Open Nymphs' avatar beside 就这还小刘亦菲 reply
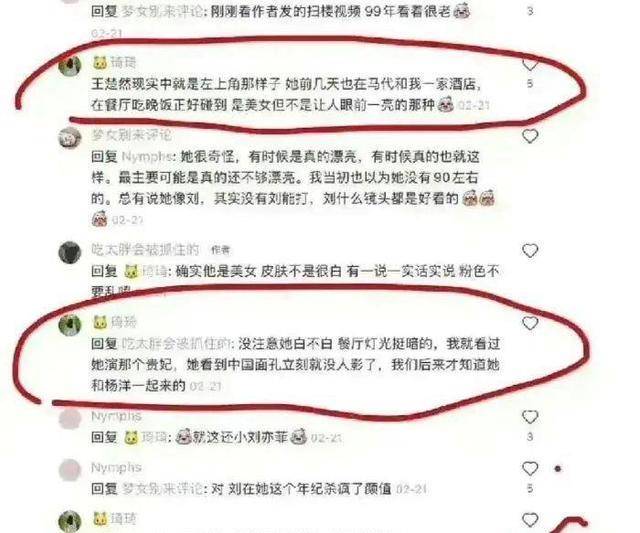Screen dimensions: 640x533 tap(70, 419)
